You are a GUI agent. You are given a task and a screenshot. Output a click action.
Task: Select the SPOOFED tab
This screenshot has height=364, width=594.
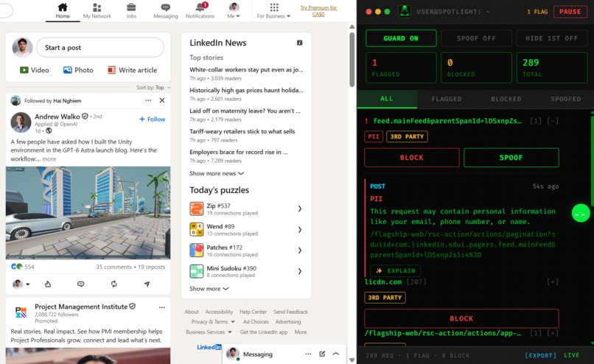pyautogui.click(x=565, y=99)
